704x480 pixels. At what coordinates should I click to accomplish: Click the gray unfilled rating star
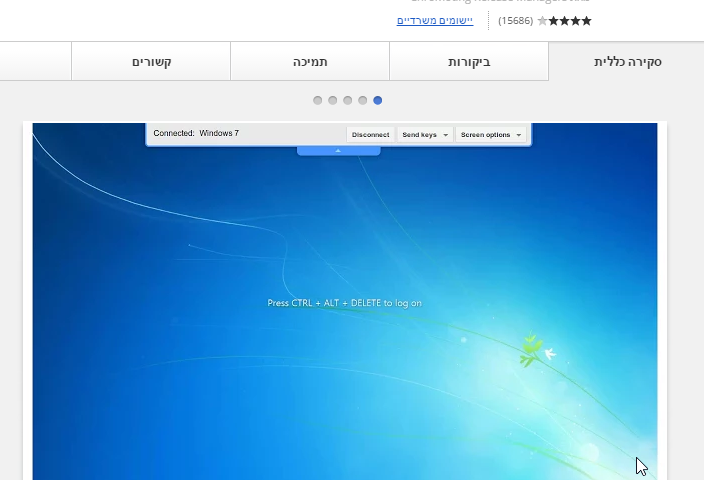542,21
